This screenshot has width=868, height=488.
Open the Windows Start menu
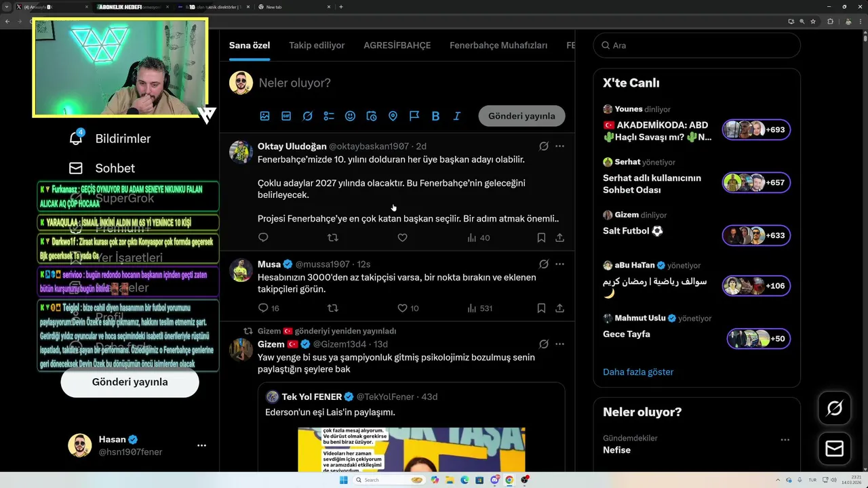343,480
